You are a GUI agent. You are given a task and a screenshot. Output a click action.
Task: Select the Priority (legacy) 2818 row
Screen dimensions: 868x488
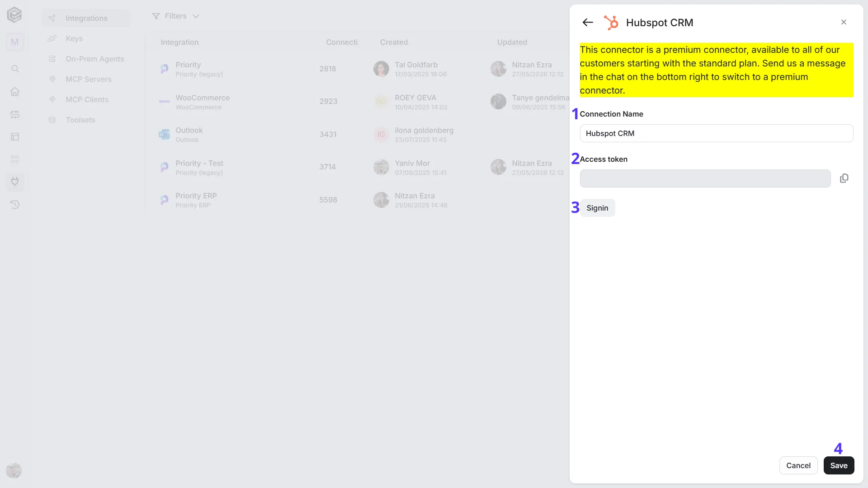pyautogui.click(x=357, y=69)
